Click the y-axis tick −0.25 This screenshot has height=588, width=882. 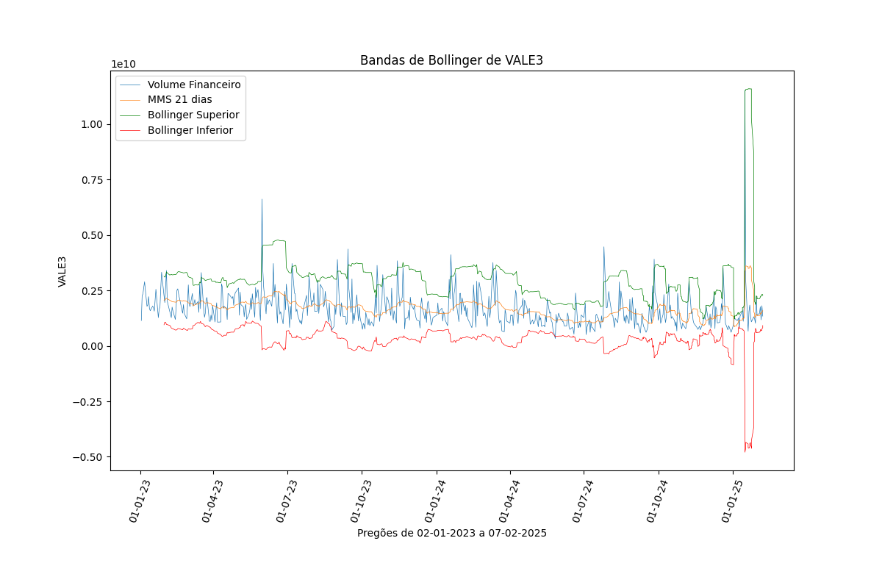88,402
